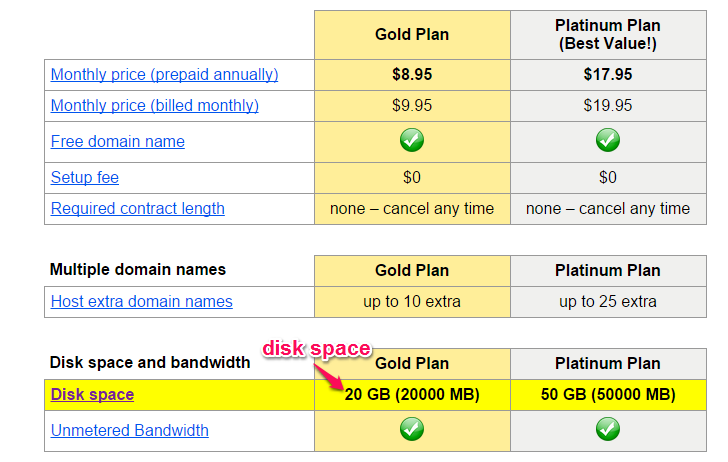Click the $17.95 Platinum price cell
Image resolution: width=728 pixels, height=462 pixels.
[x=608, y=75]
